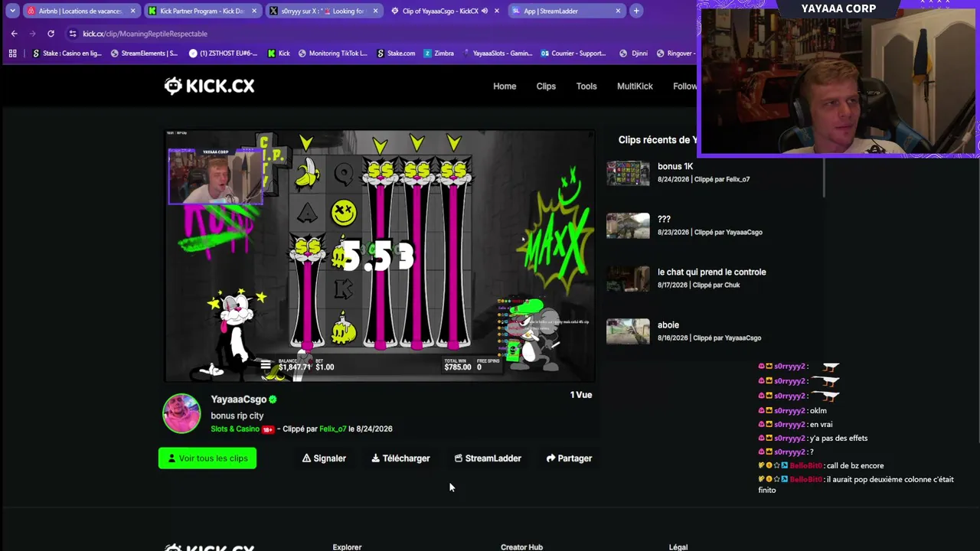Open the Slots & Casino category link
This screenshot has width=980, height=551.
pyautogui.click(x=235, y=429)
